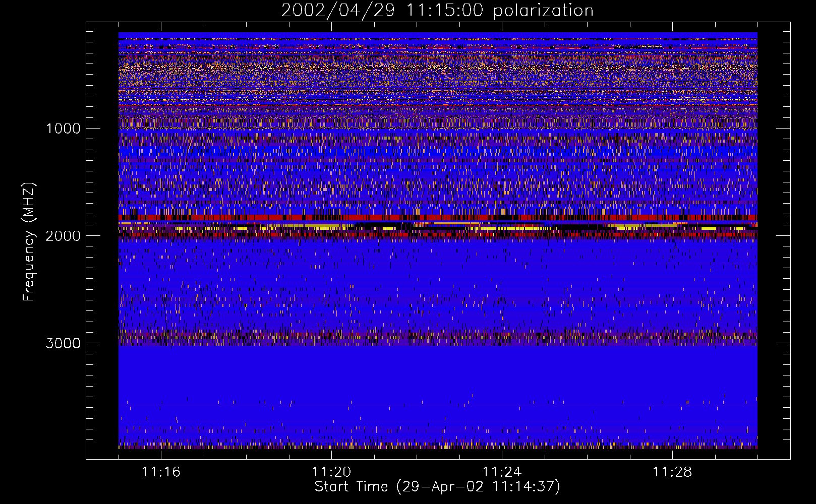Viewport: 816px width, 504px height.
Task: Click the 11:20 time tick label
Action: click(x=331, y=472)
